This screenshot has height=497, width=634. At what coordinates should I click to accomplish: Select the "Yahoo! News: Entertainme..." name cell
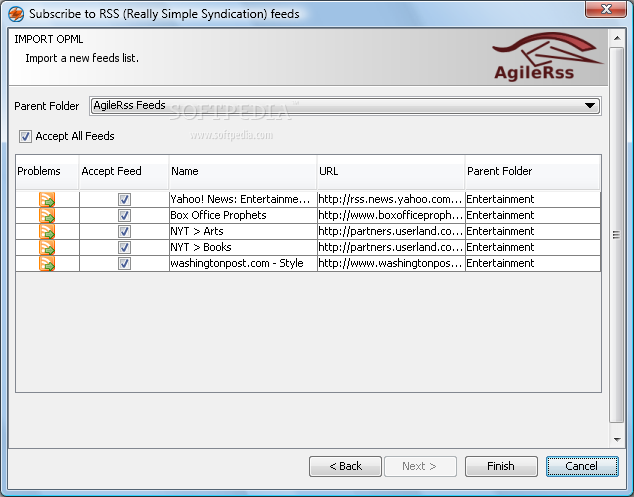(243, 199)
